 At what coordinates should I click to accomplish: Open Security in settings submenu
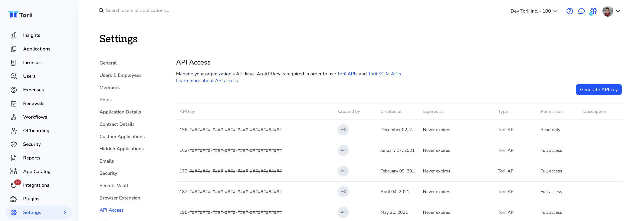tap(108, 173)
